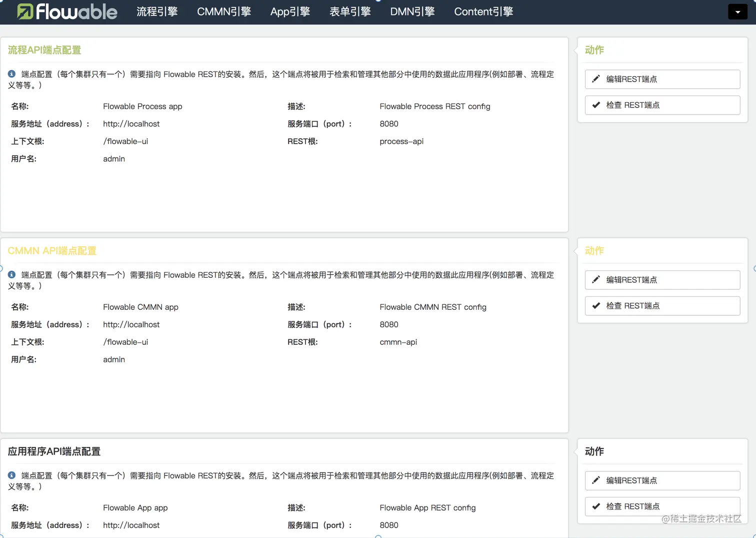Screen dimensions: 756x538
Task: Click 检查 REST端点 for 流程API
Action: pos(662,105)
